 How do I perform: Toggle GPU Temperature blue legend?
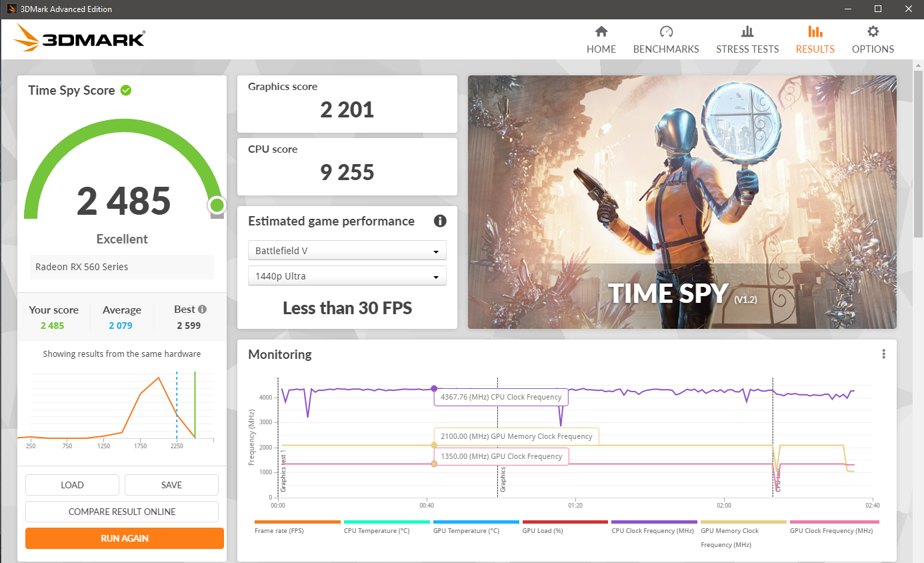tap(476, 527)
